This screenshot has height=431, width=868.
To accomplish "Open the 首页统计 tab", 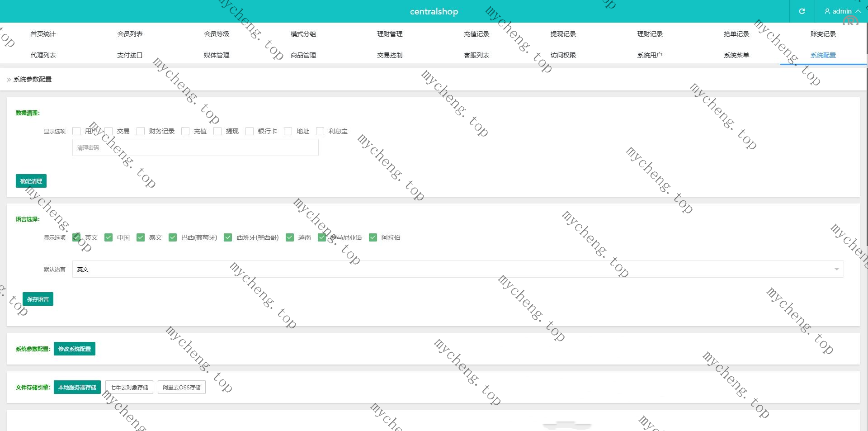I will pos(43,34).
